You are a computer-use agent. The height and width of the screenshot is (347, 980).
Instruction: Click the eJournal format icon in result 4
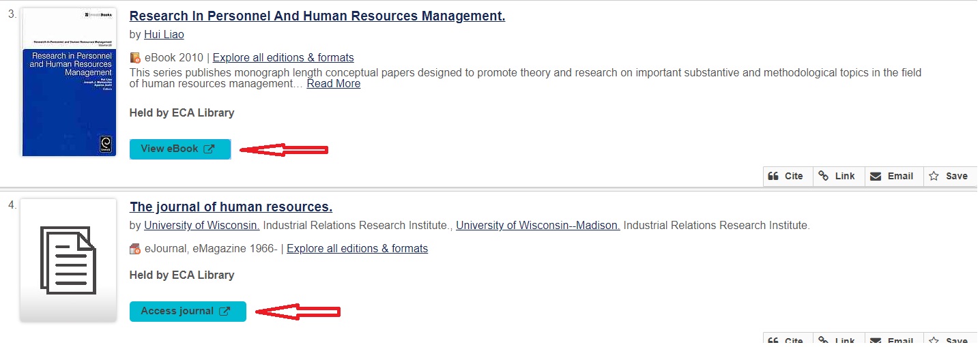135,249
